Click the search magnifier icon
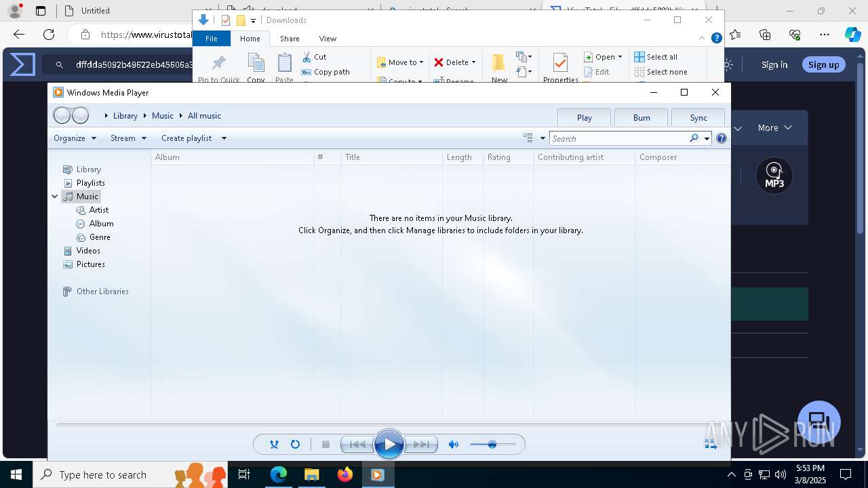The width and height of the screenshot is (868, 488). pyautogui.click(x=694, y=138)
